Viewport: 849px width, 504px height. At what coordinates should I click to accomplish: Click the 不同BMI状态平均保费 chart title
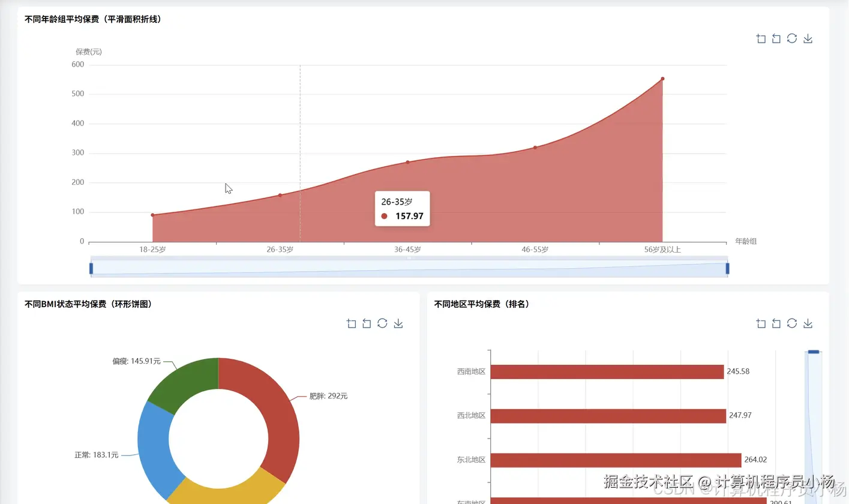(x=89, y=304)
